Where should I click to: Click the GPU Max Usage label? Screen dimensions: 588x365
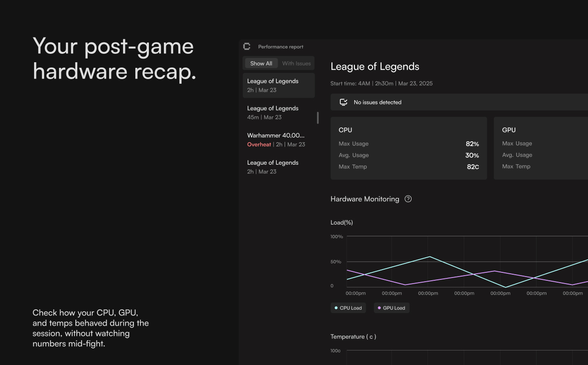tap(517, 144)
